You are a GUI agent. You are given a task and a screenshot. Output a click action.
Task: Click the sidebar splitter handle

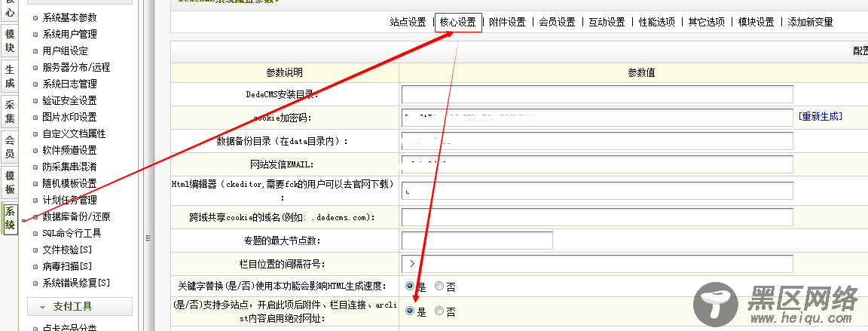(149, 238)
